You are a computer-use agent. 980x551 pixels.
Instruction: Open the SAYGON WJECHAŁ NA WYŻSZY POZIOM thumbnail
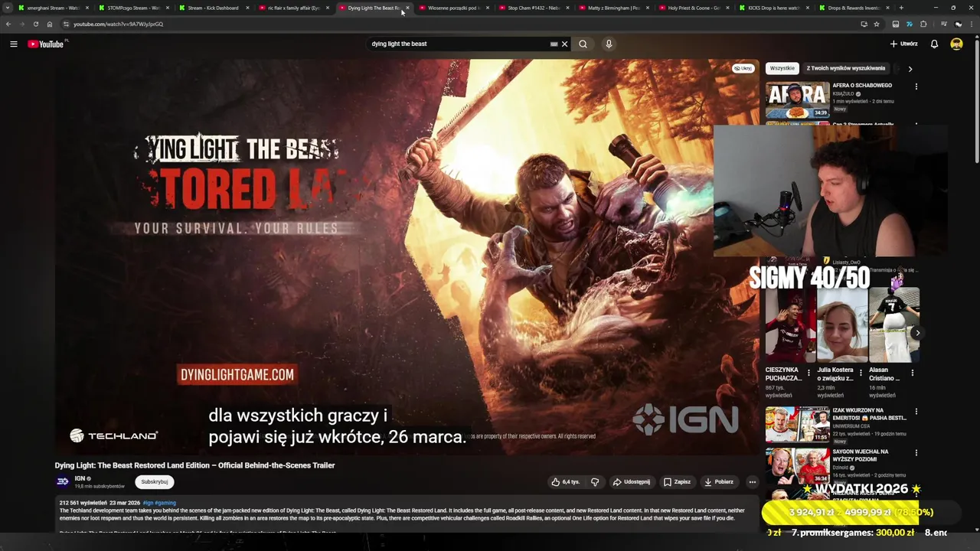(x=797, y=465)
